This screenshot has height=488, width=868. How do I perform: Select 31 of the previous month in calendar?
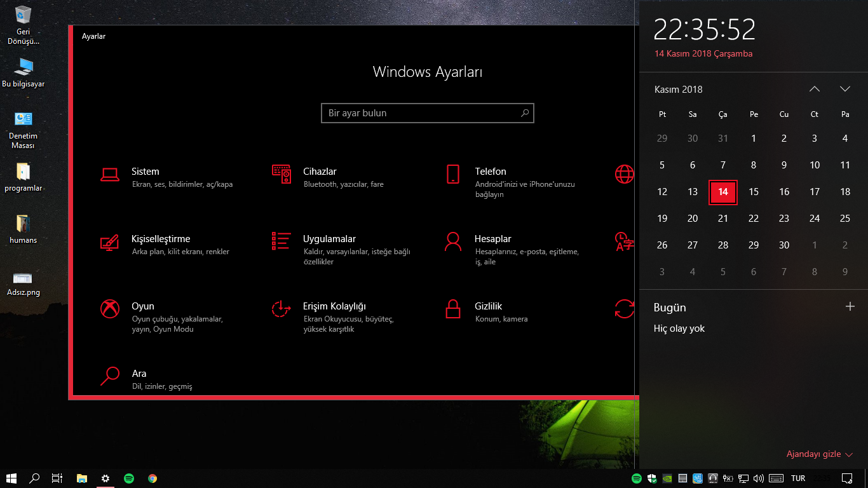[x=723, y=139]
